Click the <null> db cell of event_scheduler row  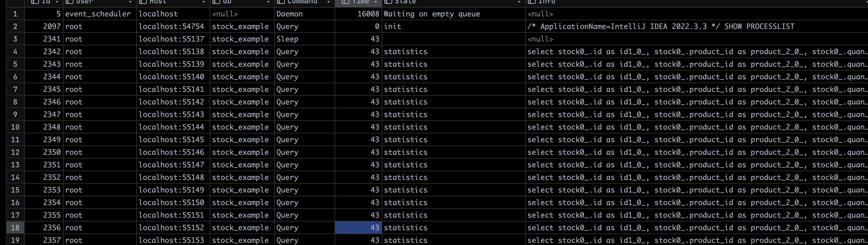coord(242,14)
